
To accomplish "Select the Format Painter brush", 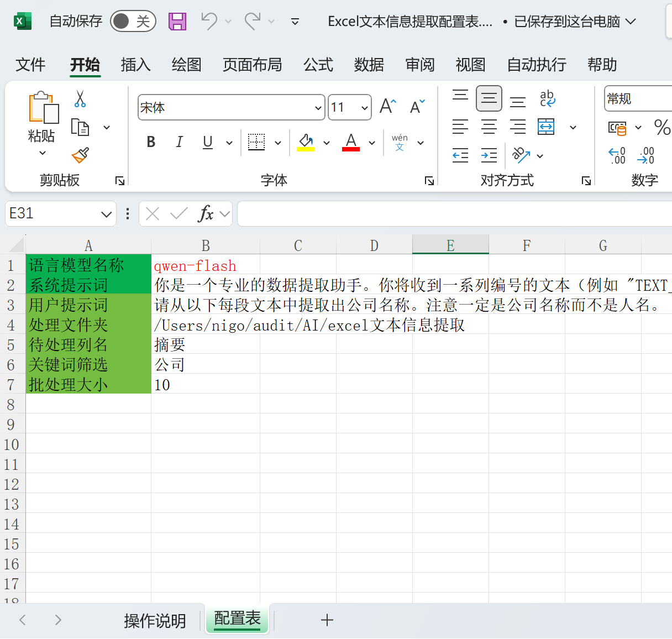I will [x=80, y=155].
